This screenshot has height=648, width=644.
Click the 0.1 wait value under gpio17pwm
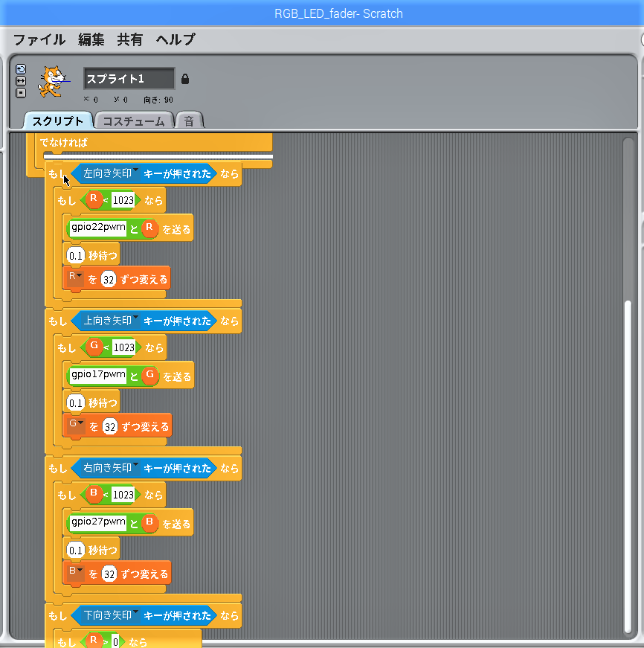coord(76,403)
